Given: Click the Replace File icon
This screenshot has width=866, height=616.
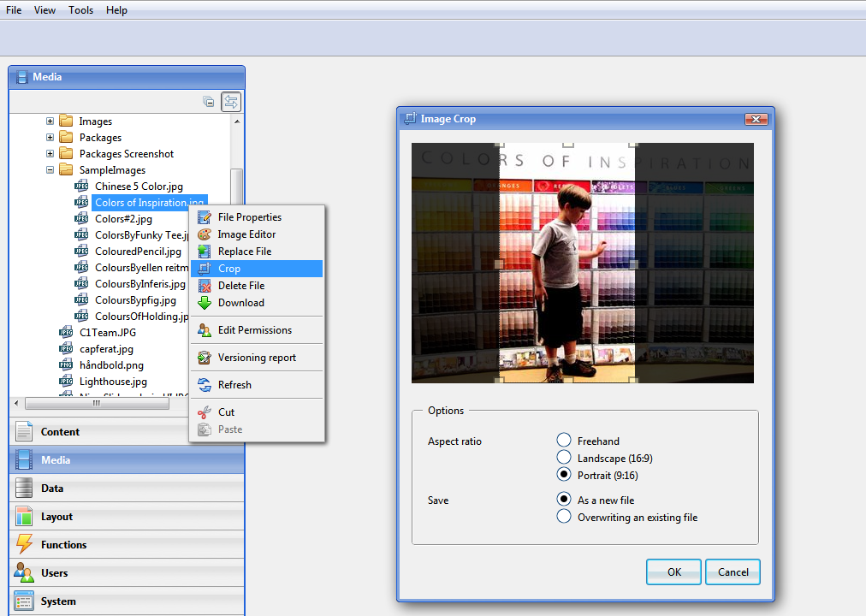Looking at the screenshot, I should pyautogui.click(x=204, y=252).
